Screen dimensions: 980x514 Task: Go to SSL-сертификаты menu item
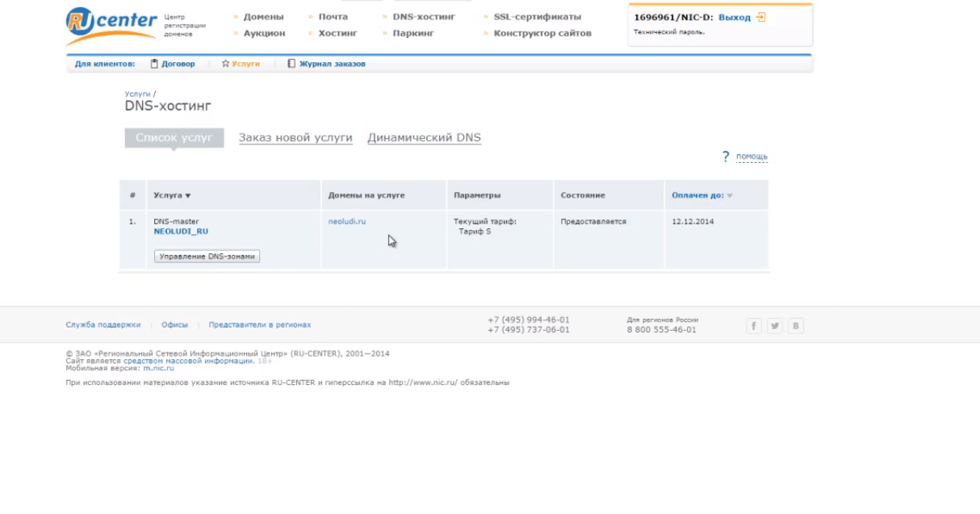537,17
